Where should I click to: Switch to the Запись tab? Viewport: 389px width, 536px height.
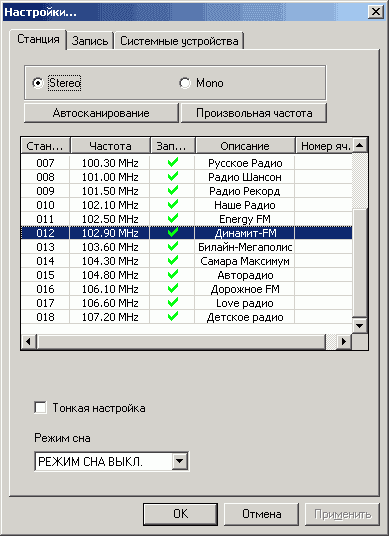click(90, 41)
